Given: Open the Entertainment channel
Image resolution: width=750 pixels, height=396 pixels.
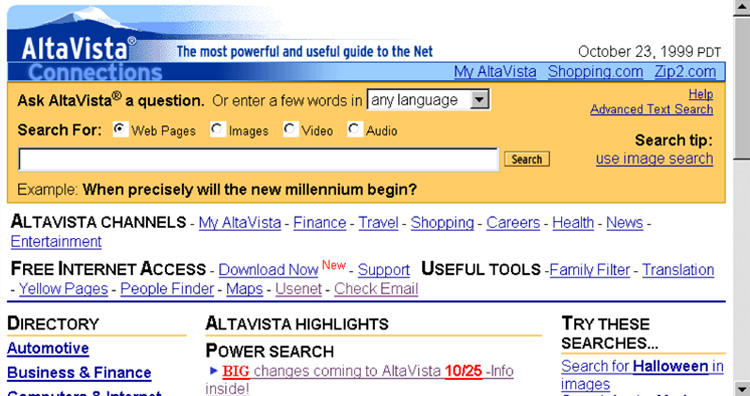Looking at the screenshot, I should coord(56,242).
